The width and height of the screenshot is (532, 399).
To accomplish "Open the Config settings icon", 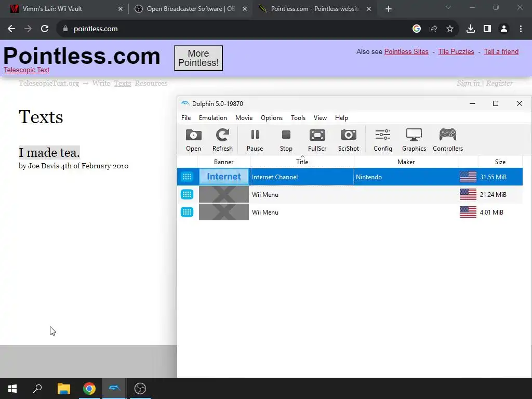I will [383, 140].
